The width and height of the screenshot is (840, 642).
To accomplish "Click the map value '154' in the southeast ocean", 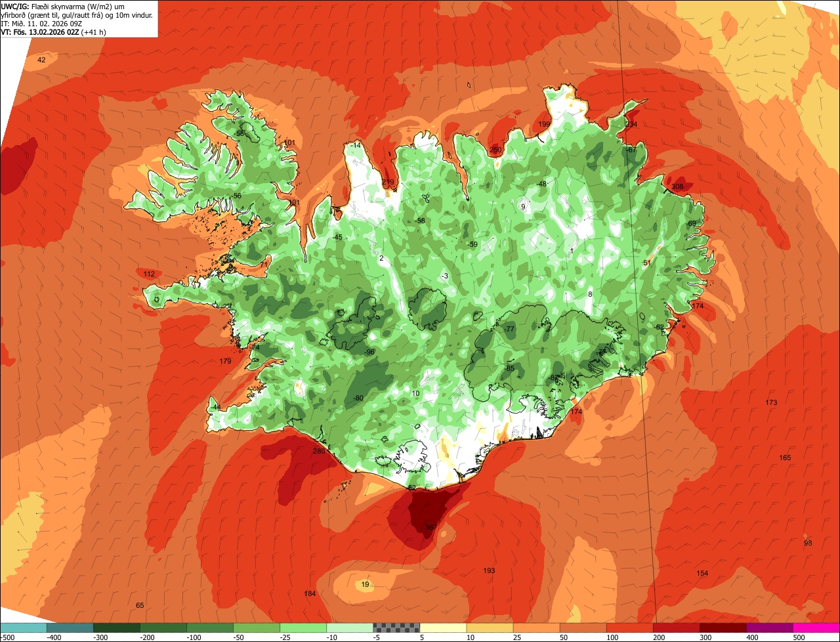I will pyautogui.click(x=702, y=573).
